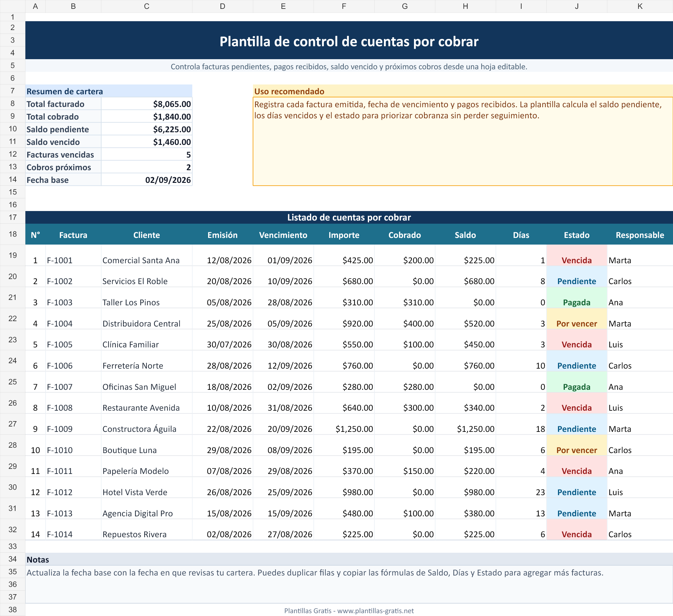The width and height of the screenshot is (673, 616).
Task: Click the 'Saldo' column header
Action: 465,235
